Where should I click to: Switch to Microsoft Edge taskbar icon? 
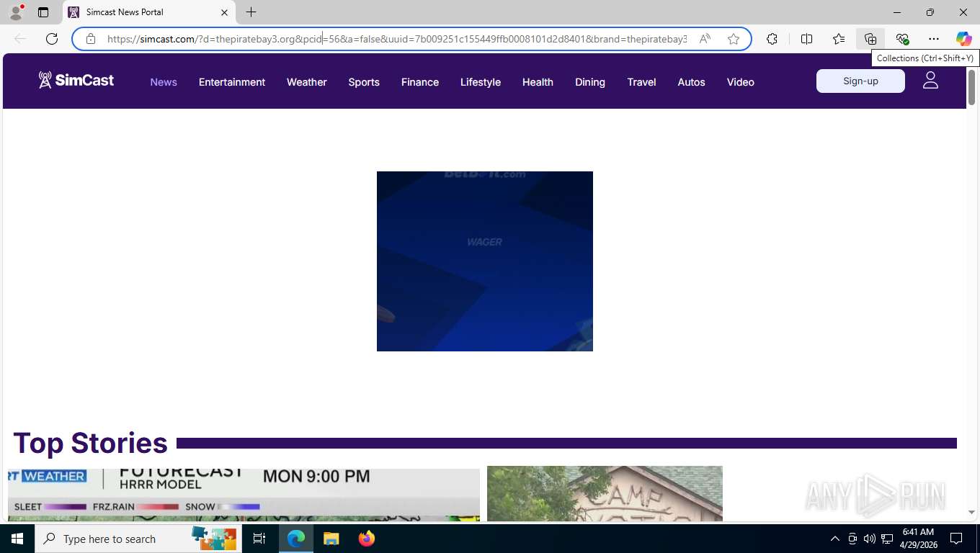coord(296,539)
